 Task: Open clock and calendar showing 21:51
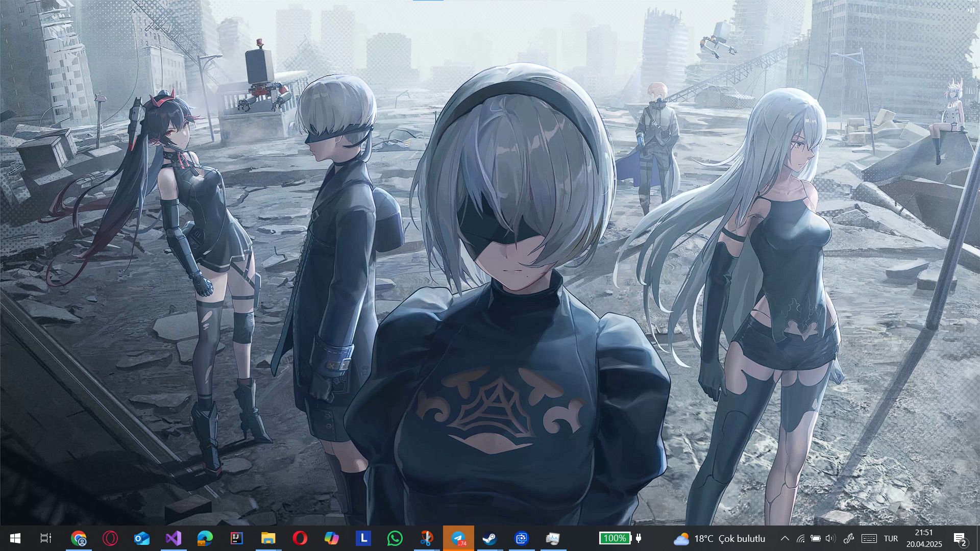pyautogui.click(x=924, y=538)
